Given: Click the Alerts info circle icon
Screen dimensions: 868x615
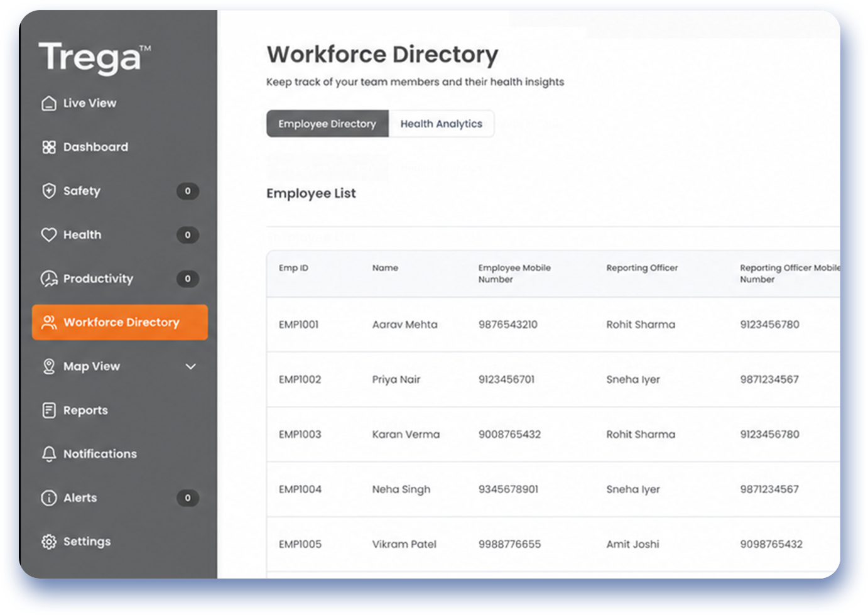Looking at the screenshot, I should click(49, 498).
